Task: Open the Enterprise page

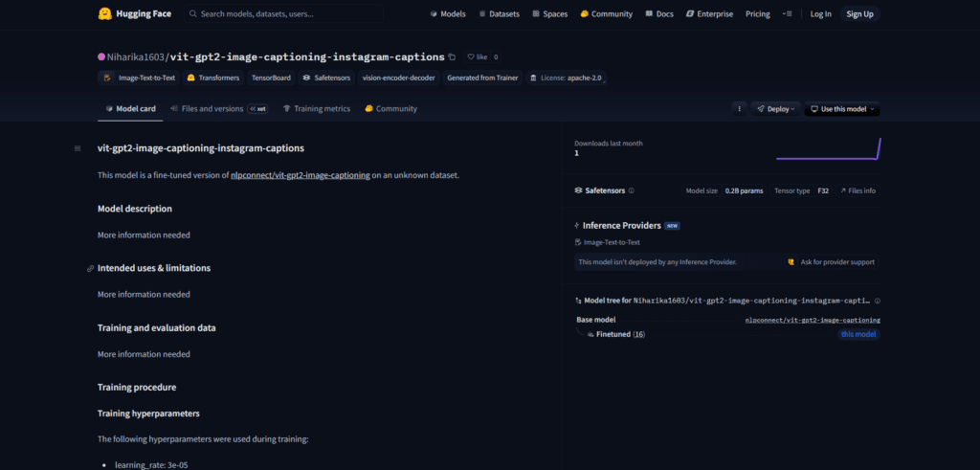Action: tap(709, 13)
